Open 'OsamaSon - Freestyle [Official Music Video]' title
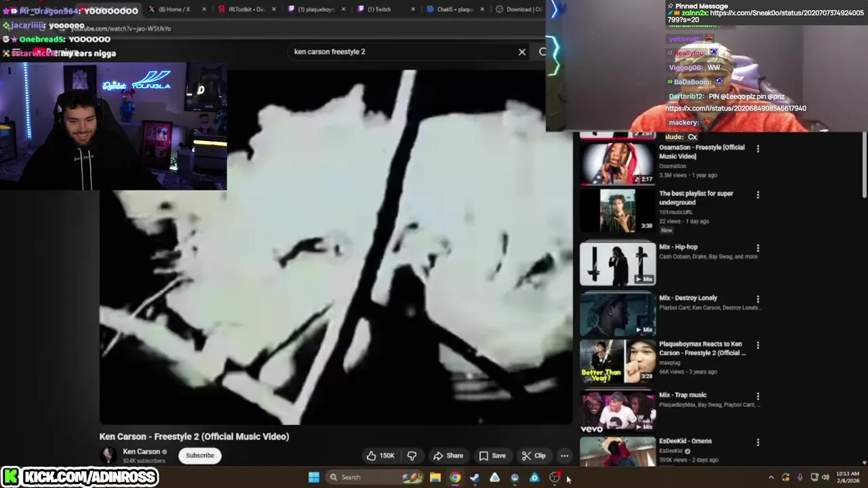Screen dimensions: 868x488 (x=702, y=152)
